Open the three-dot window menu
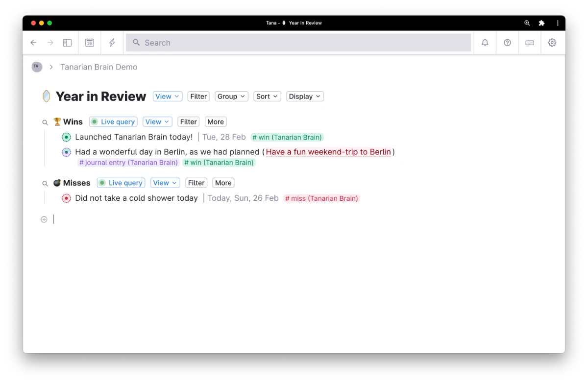Viewport: 588px width, 383px height. 558,23
